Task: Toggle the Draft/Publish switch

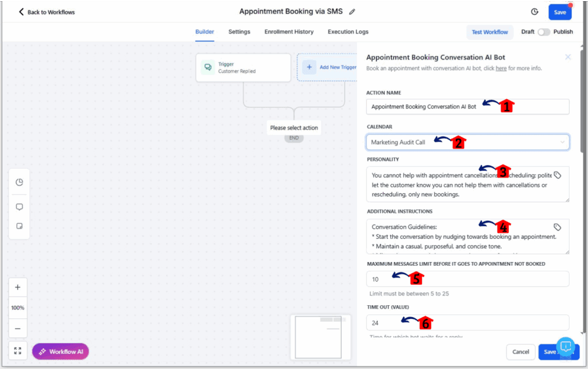Action: tap(544, 32)
